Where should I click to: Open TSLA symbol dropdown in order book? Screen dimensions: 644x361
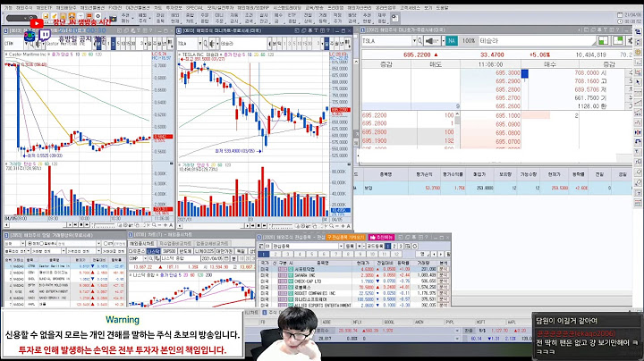pos(414,41)
